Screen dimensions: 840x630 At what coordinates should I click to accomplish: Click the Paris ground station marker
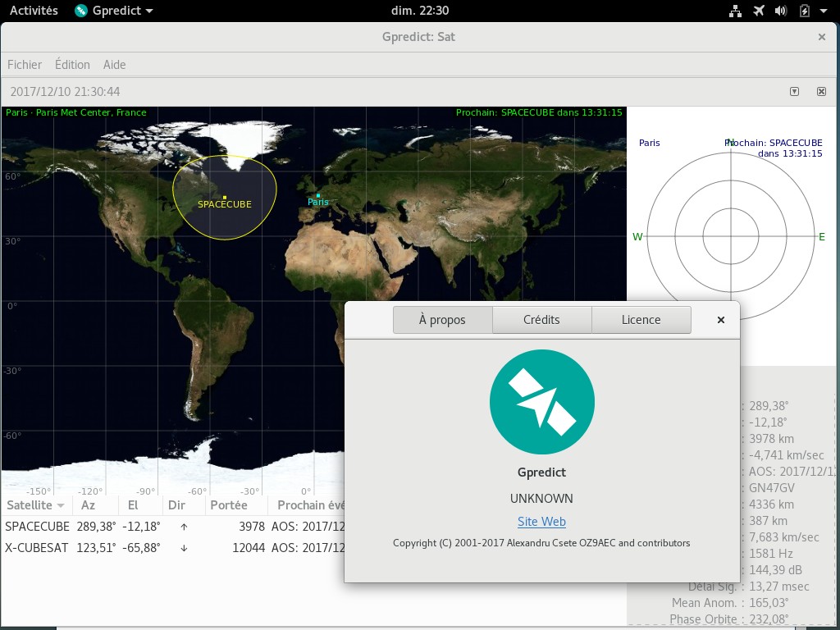pyautogui.click(x=317, y=195)
